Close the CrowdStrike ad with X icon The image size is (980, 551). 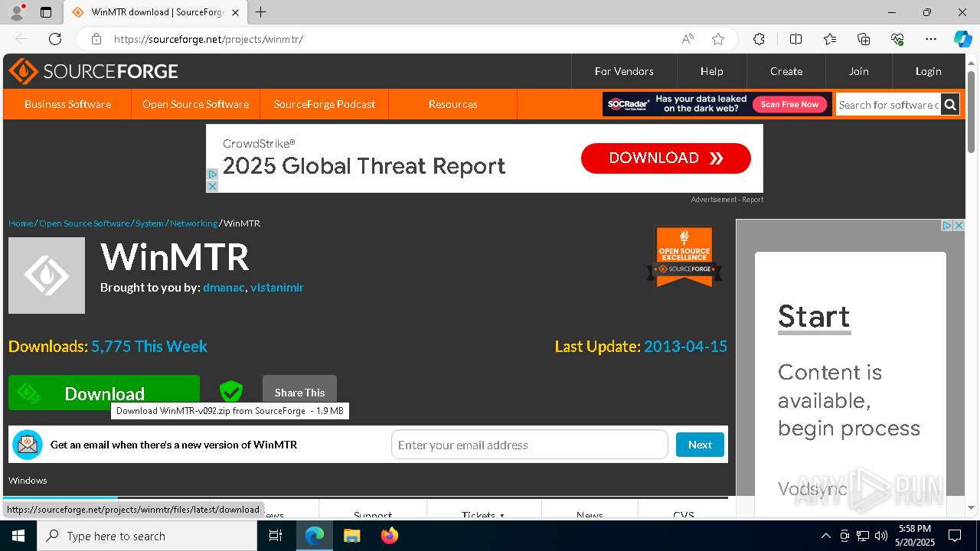click(x=213, y=186)
